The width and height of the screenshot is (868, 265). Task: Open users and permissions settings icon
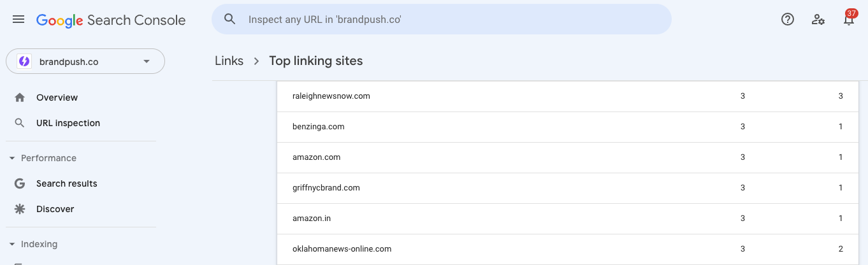point(818,20)
